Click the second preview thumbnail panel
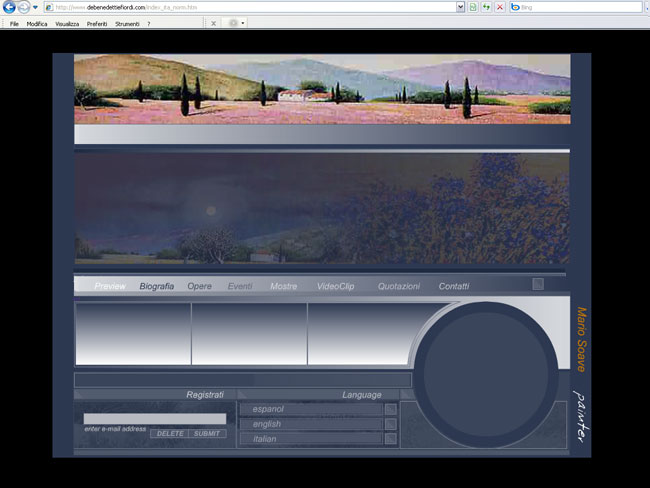Image resolution: width=650 pixels, height=488 pixels. [249, 334]
